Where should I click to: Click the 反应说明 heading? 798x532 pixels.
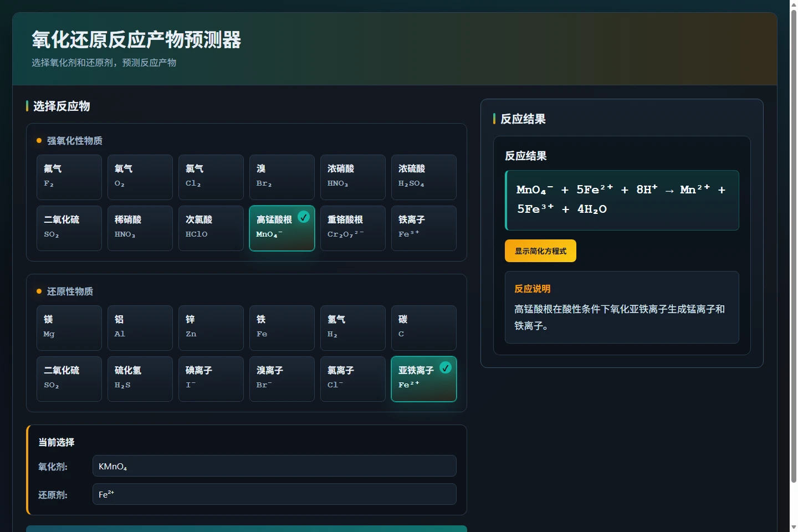pyautogui.click(x=532, y=289)
